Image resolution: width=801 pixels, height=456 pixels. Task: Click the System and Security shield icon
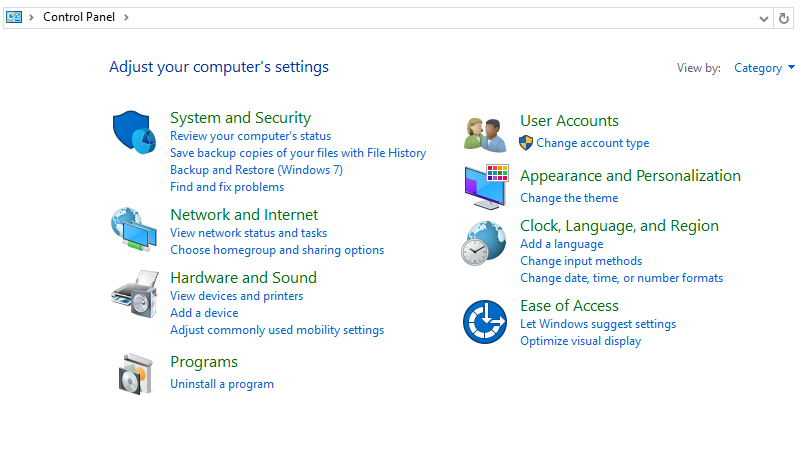(x=133, y=133)
